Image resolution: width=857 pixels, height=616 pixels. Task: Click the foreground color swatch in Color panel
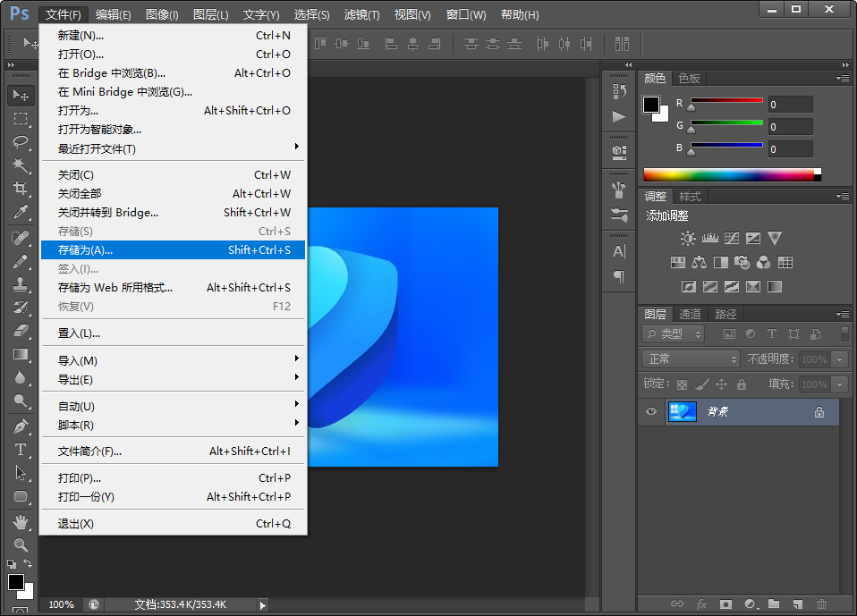tap(650, 105)
